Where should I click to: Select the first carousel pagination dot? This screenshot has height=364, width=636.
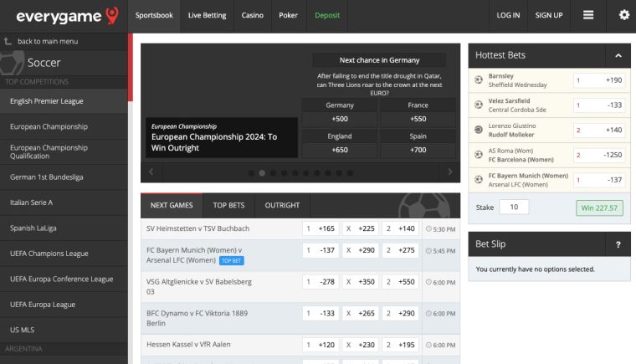[x=251, y=173]
